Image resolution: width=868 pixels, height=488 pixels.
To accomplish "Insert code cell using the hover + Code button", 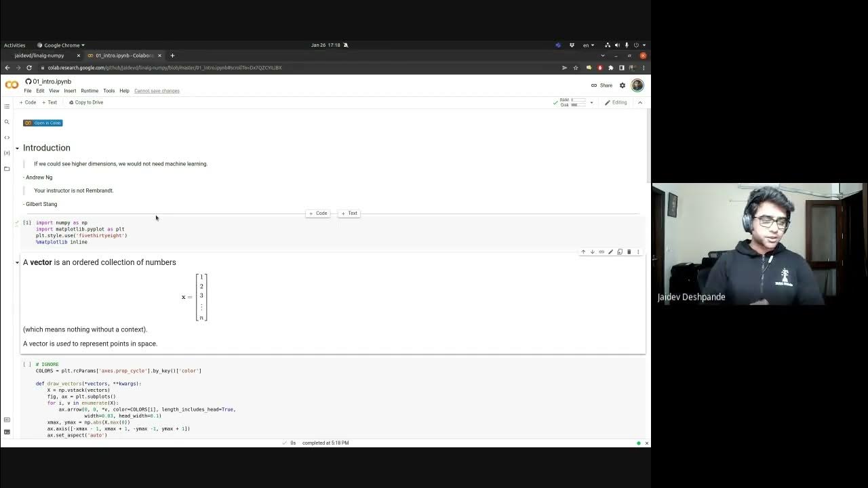I will pyautogui.click(x=318, y=213).
